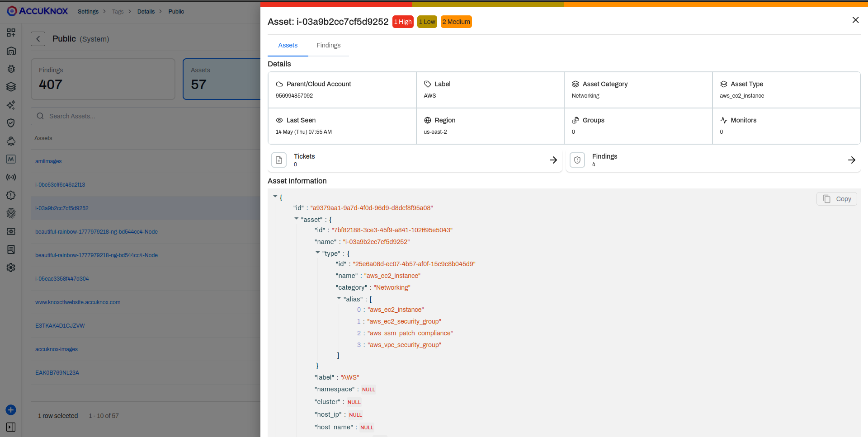The height and width of the screenshot is (437, 868).
Task: Select the Findings 407 card
Action: (x=103, y=79)
